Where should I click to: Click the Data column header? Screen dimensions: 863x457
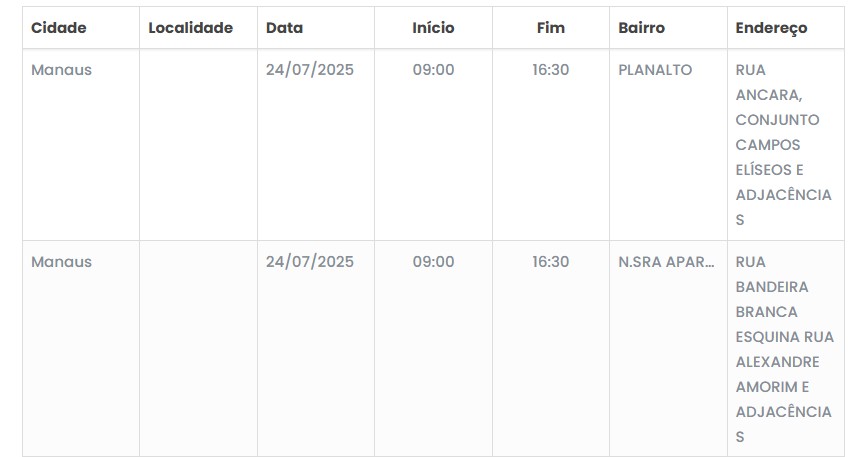click(x=284, y=28)
